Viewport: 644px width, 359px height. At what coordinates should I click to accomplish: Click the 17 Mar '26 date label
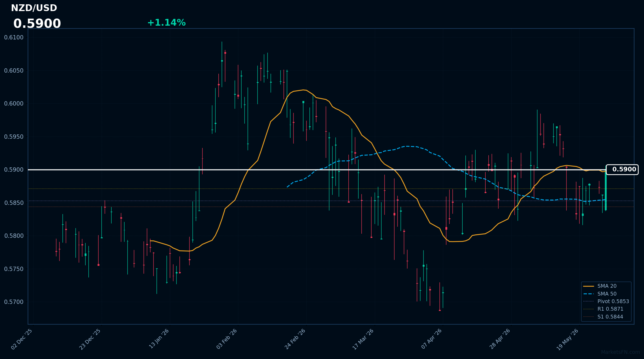363,339
